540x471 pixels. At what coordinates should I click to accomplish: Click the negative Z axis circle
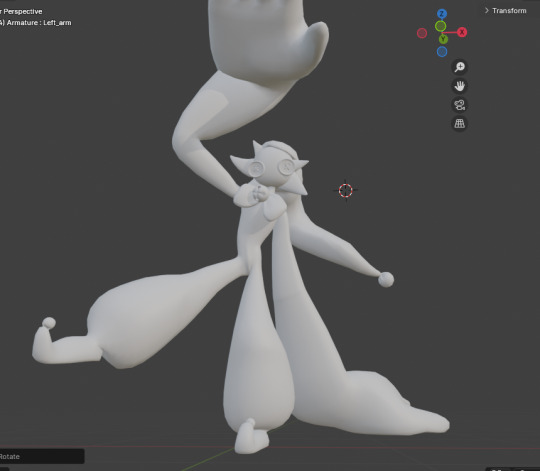pos(442,52)
